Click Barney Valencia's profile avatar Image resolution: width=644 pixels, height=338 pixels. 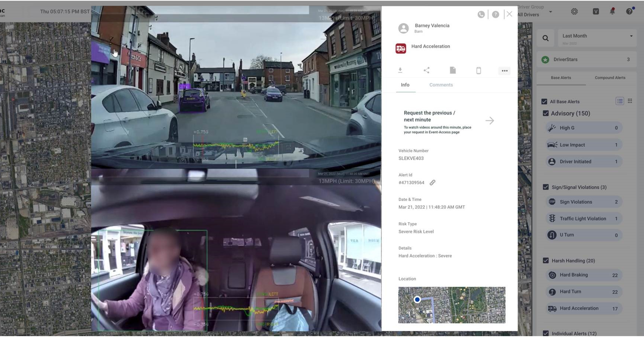pos(403,28)
